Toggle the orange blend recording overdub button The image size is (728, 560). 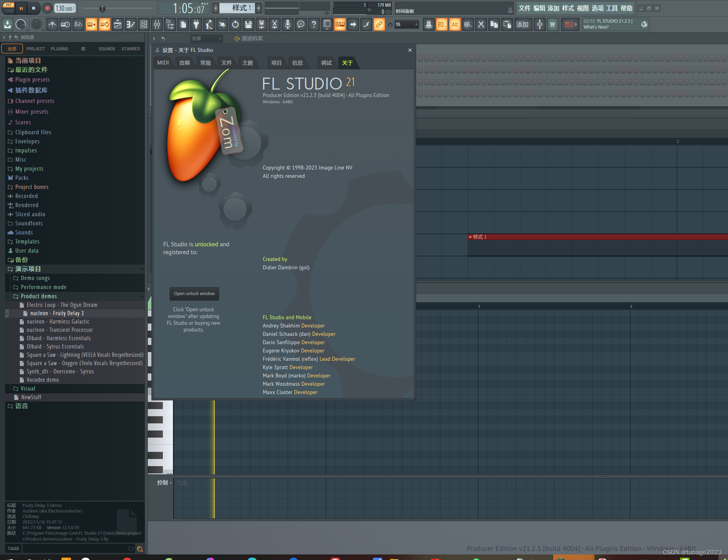(x=92, y=25)
